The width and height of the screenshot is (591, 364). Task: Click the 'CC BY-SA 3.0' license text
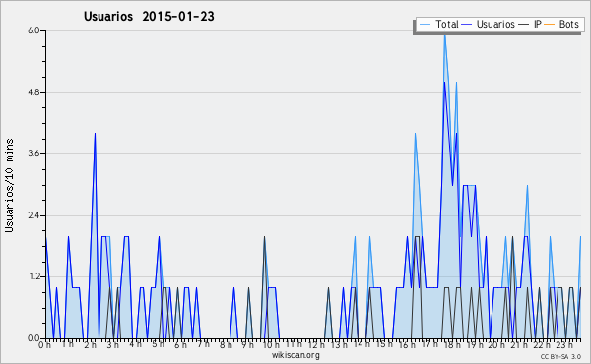pos(560,356)
